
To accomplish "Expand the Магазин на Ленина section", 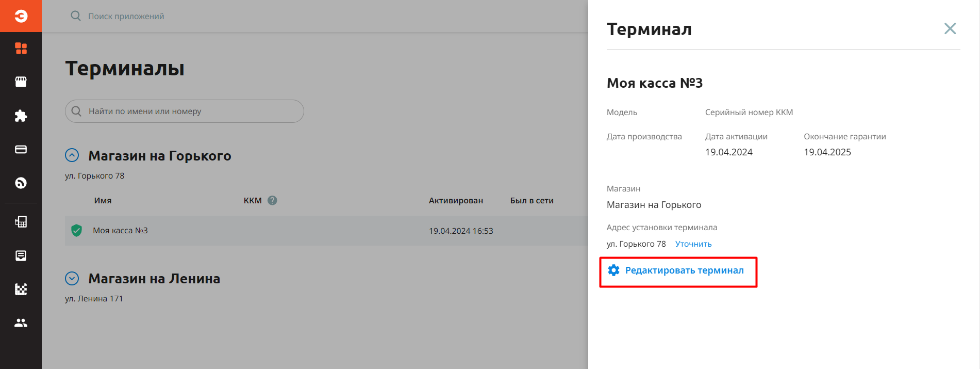I will (x=72, y=279).
